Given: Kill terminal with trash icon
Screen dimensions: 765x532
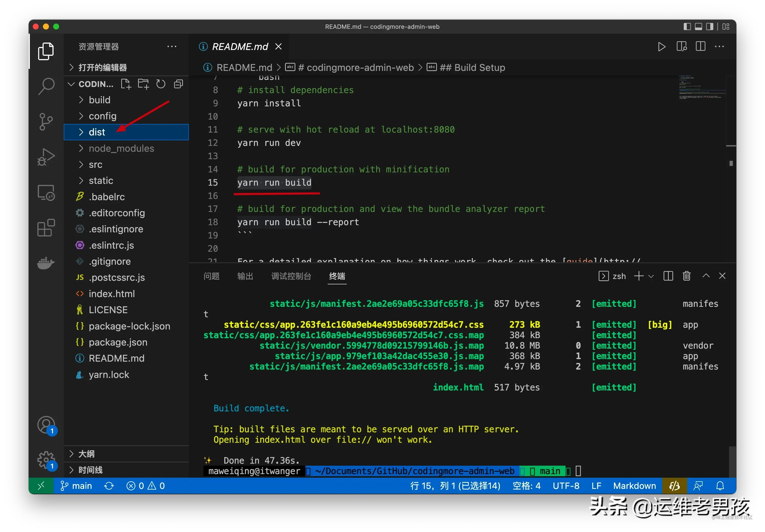Looking at the screenshot, I should pos(686,276).
